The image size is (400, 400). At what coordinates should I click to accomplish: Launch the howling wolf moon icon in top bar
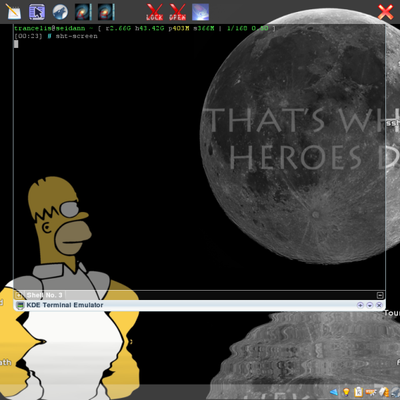[60, 12]
